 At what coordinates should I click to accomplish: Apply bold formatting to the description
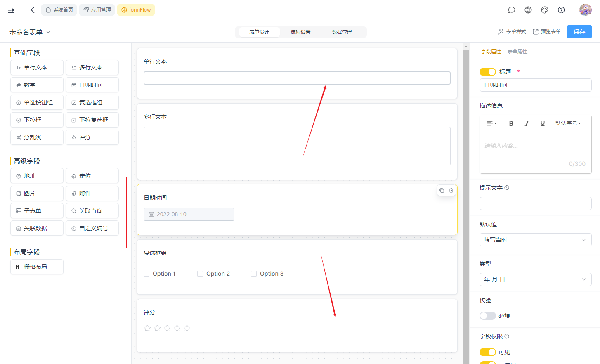click(x=511, y=123)
